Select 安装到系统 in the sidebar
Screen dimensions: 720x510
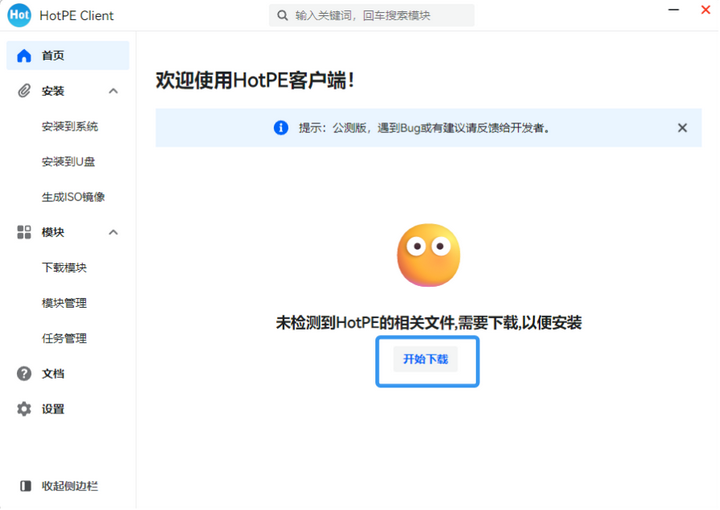pos(70,126)
